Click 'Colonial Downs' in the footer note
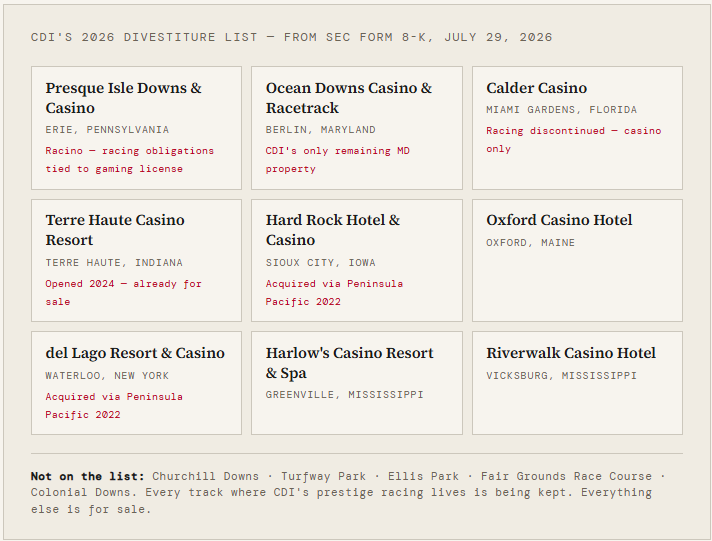The height and width of the screenshot is (541, 712). point(80,492)
